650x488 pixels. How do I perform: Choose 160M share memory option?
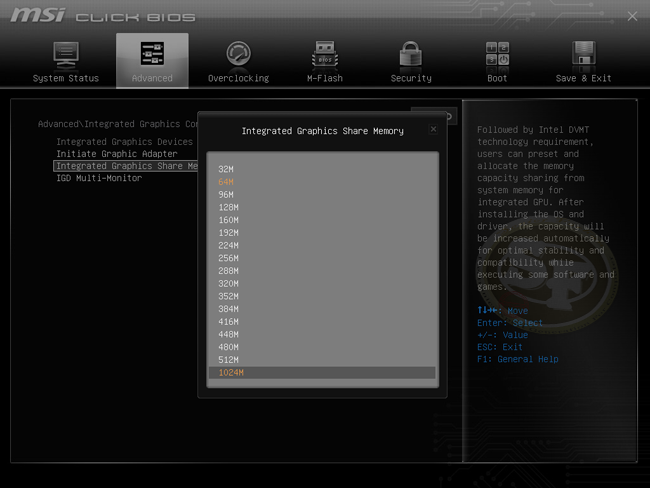click(322, 220)
